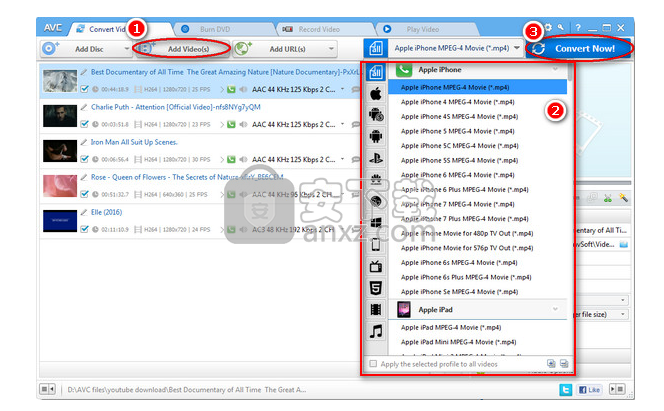The width and height of the screenshot is (664, 411).
Task: Click the Twitter share icon
Action: tap(565, 389)
